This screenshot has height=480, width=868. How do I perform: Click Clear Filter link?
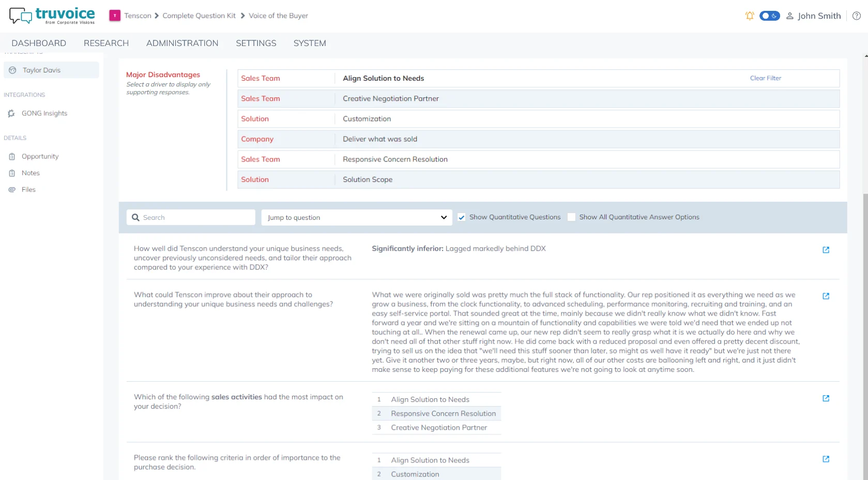(x=765, y=78)
